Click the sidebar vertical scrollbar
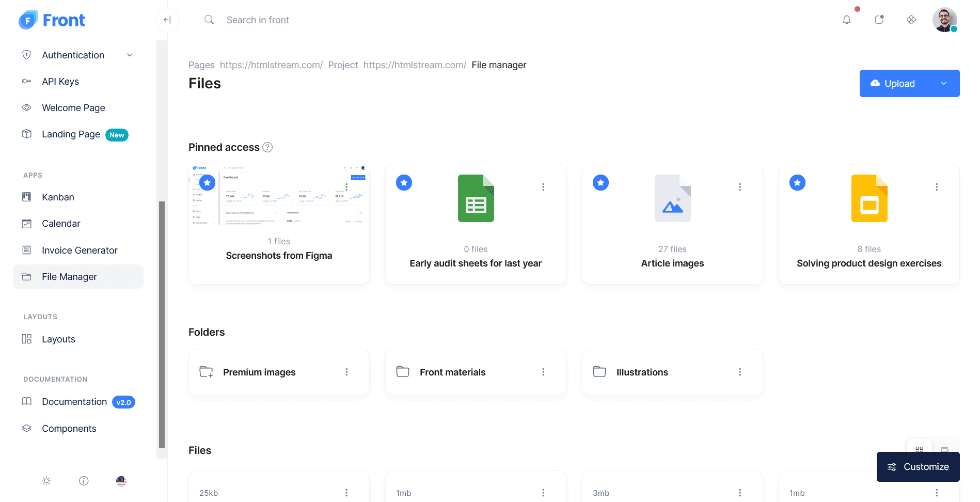The image size is (980, 502). tap(162, 324)
